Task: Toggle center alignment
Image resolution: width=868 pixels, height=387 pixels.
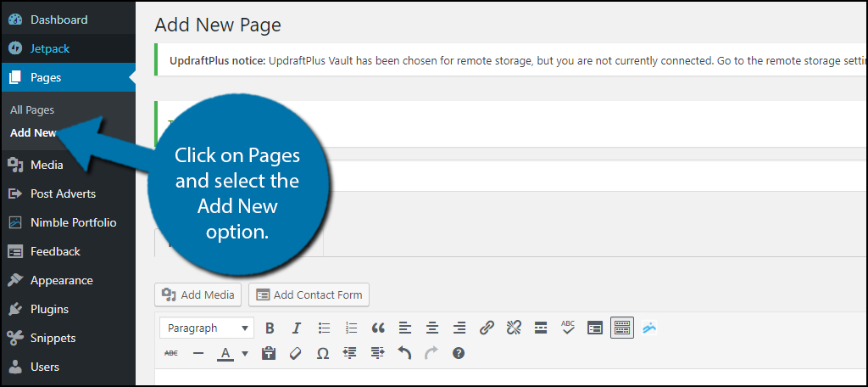Action: click(432, 328)
